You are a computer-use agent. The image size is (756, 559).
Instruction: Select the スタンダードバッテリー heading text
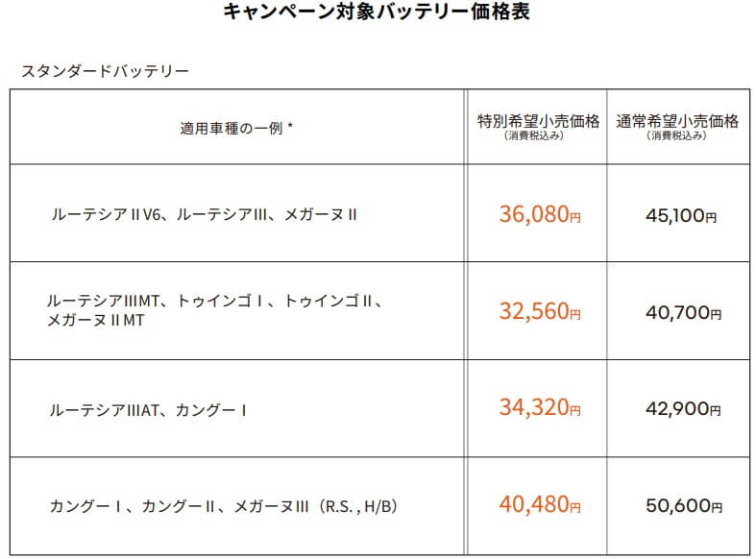(105, 71)
